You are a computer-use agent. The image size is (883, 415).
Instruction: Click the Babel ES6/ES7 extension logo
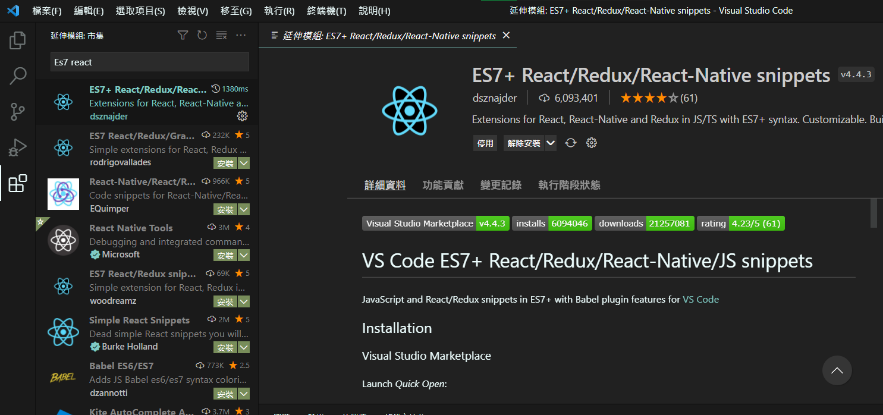pyautogui.click(x=63, y=377)
